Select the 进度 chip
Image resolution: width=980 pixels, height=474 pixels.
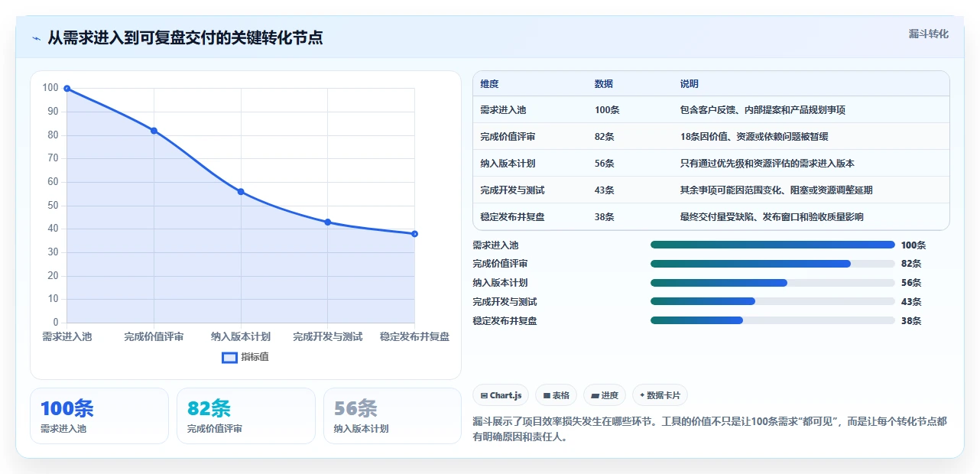click(x=605, y=395)
